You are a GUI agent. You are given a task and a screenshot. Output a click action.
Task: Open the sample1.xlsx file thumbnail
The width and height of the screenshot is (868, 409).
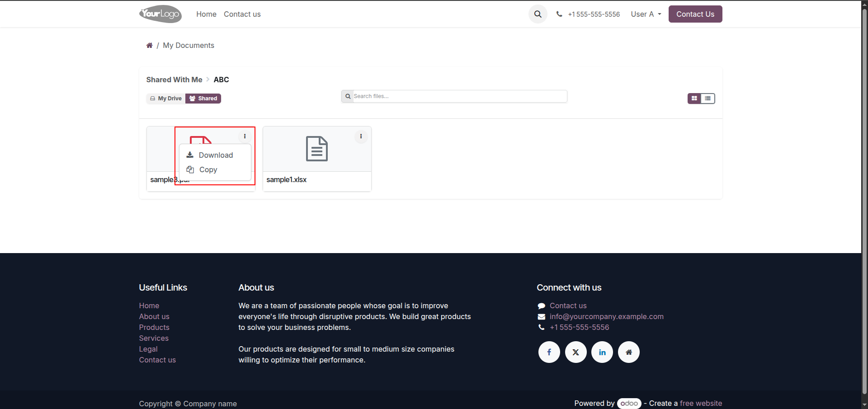click(x=317, y=149)
